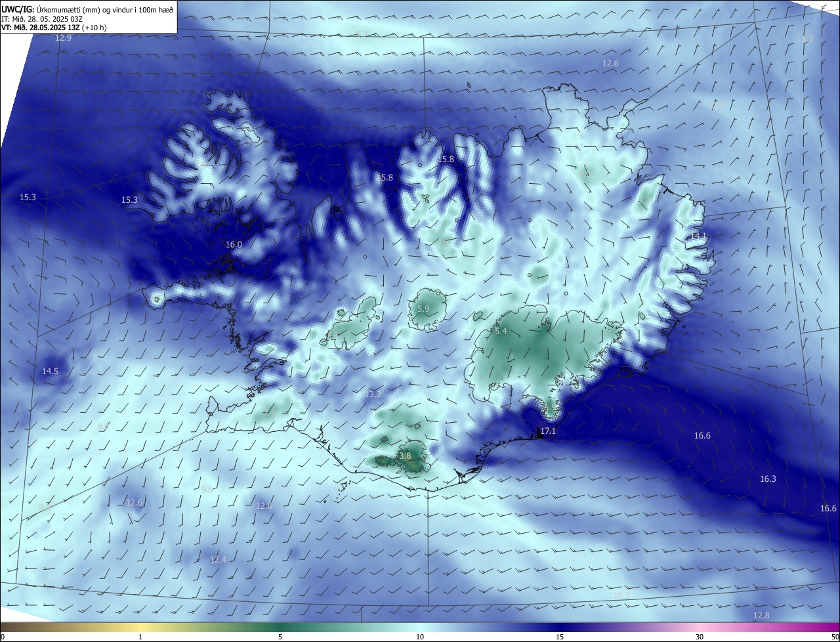Select the 10.3 value south of the island
The image size is (840, 642).
click(621, 595)
